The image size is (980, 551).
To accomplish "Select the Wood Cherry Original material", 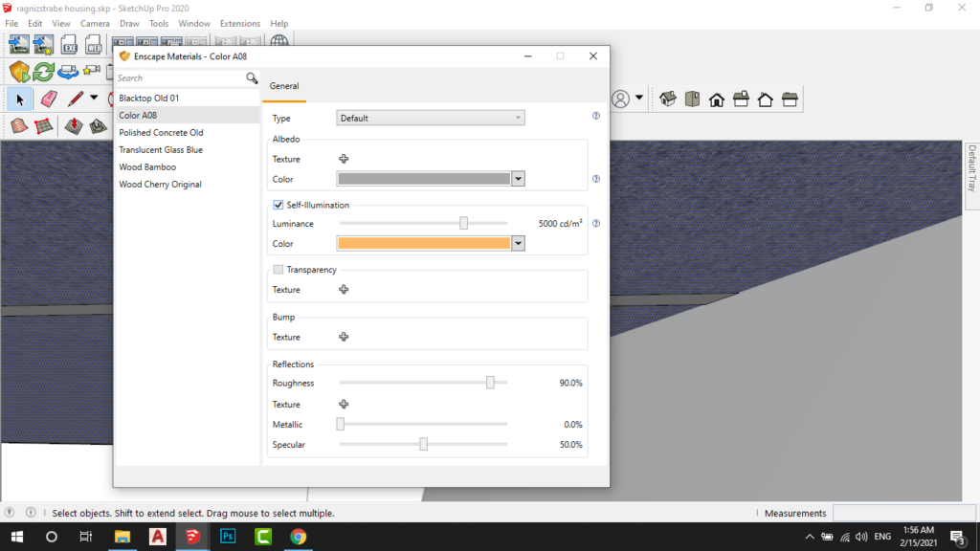I will pyautogui.click(x=188, y=185).
